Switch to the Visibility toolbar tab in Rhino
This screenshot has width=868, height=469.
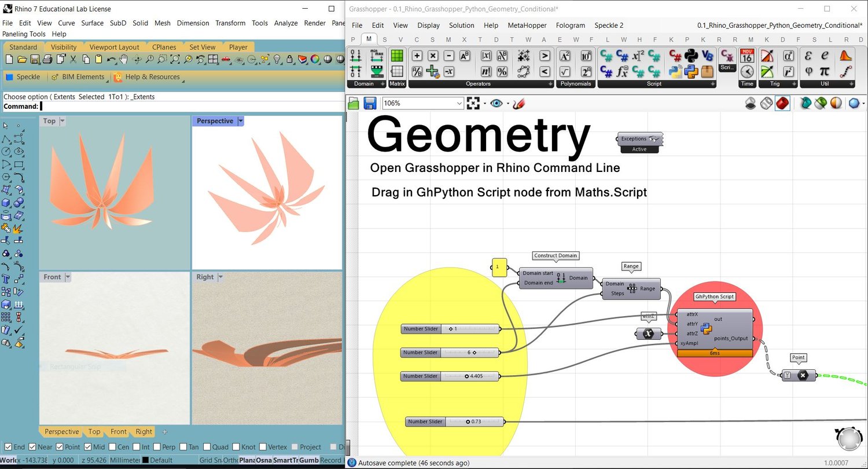pos(64,47)
